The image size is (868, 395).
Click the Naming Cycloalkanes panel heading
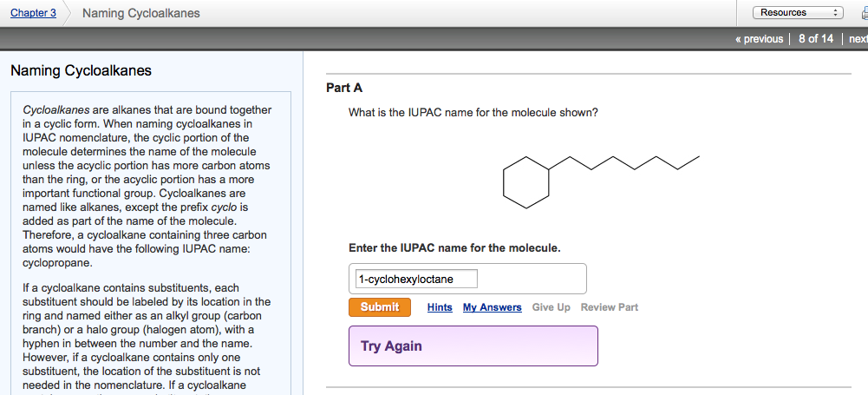tap(81, 70)
